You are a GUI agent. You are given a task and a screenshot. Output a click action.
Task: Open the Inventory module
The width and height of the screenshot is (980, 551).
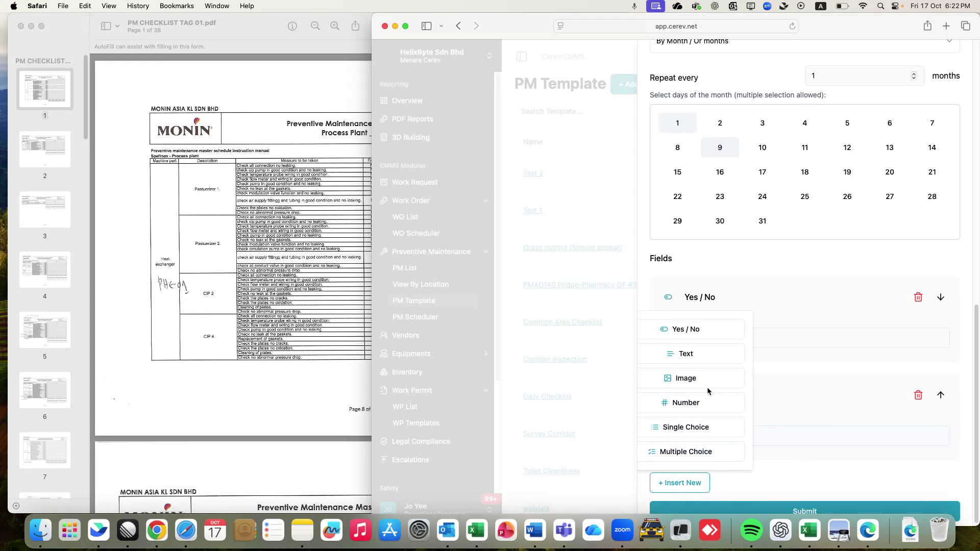(406, 372)
